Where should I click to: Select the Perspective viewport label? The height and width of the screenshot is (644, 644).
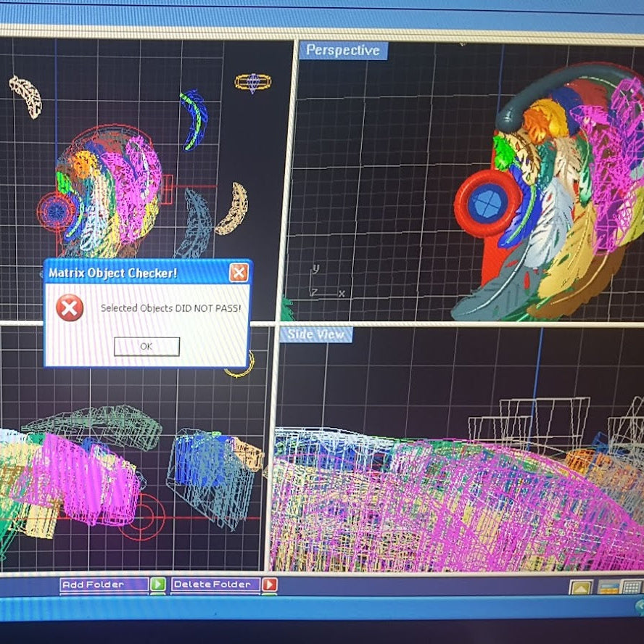tap(342, 50)
